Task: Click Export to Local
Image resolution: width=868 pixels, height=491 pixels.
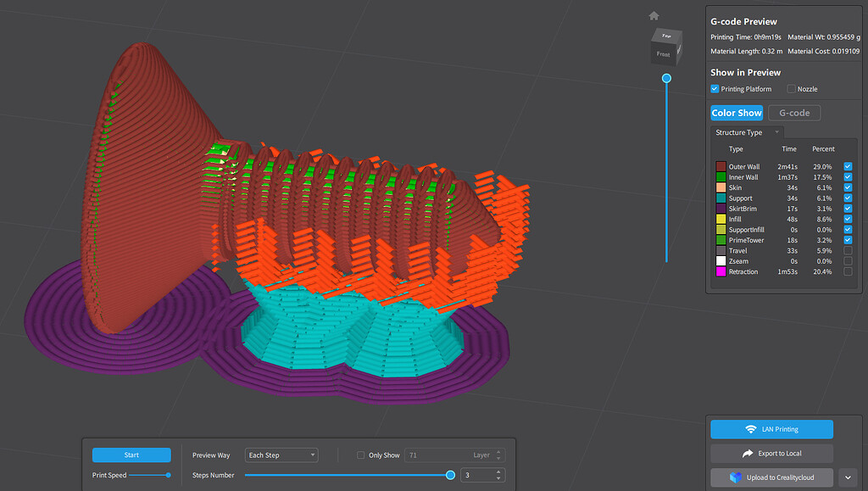Action: (771, 453)
